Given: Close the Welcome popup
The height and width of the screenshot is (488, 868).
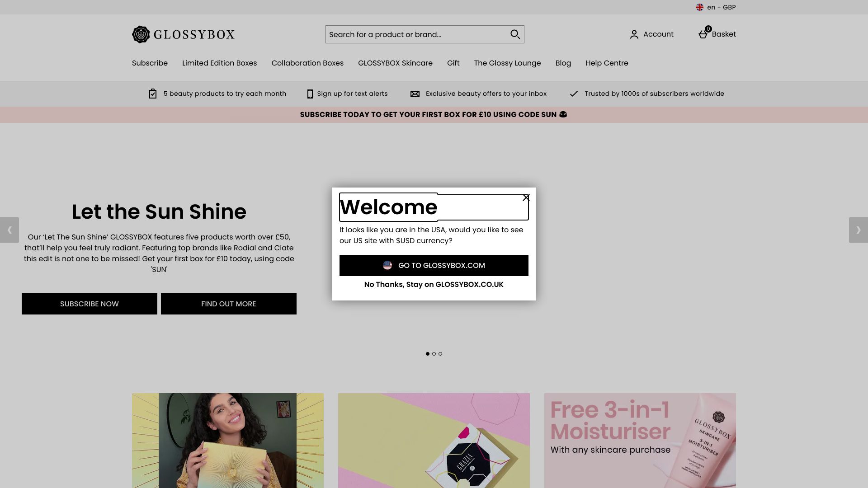Looking at the screenshot, I should point(526,197).
